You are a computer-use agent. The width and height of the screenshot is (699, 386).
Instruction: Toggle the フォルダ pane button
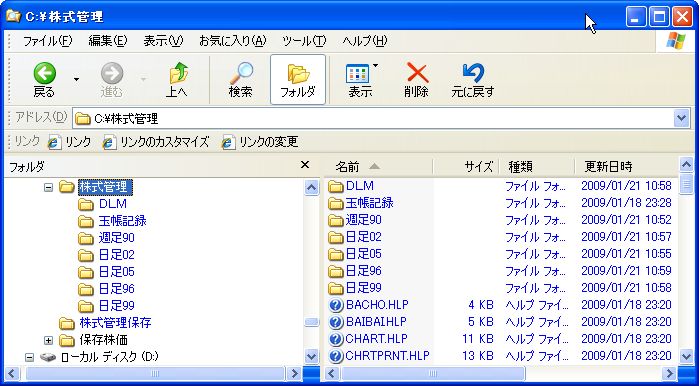click(298, 80)
